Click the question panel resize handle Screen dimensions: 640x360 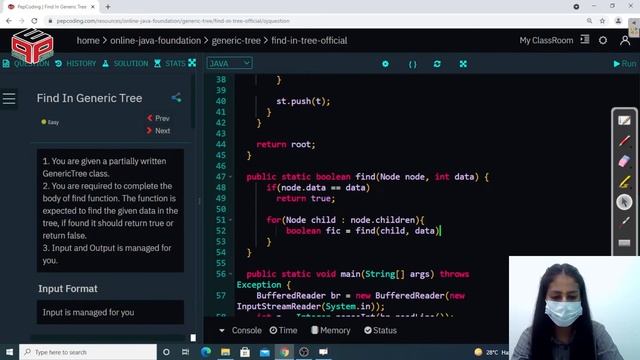click(199, 201)
